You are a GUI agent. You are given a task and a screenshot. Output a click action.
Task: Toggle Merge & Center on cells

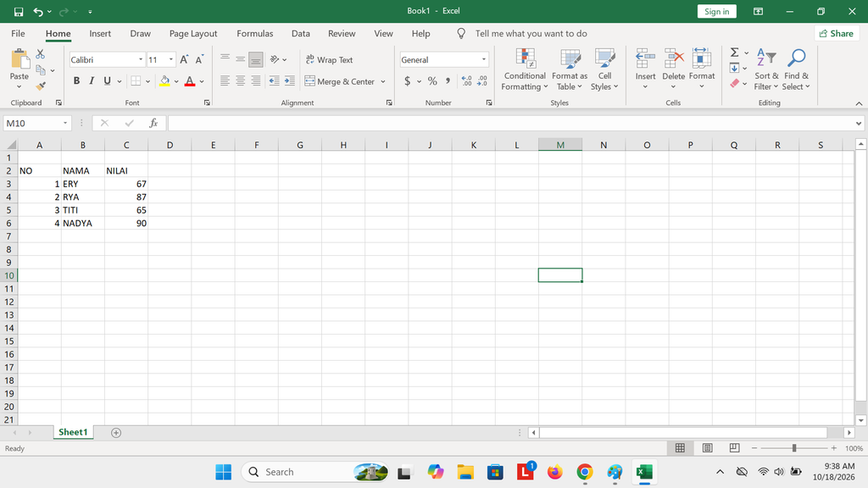340,81
